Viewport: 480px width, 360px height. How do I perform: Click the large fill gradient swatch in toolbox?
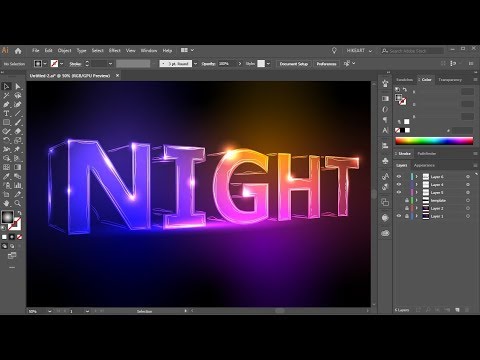click(x=7, y=217)
